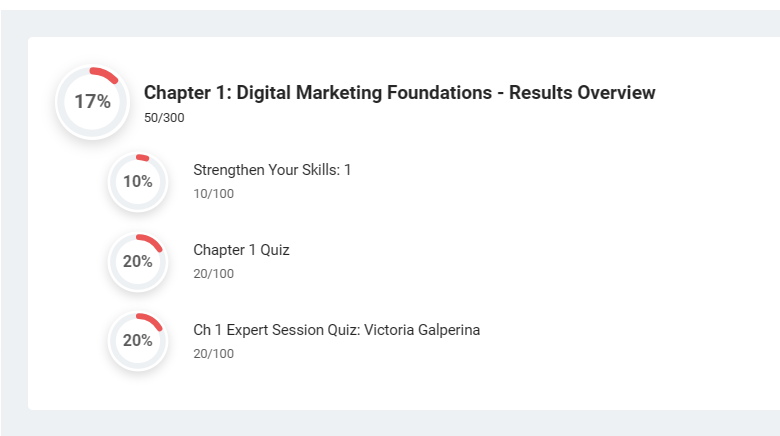Click the Expert Session Quiz 20% ring
The width and height of the screenshot is (780, 436).
(138, 341)
